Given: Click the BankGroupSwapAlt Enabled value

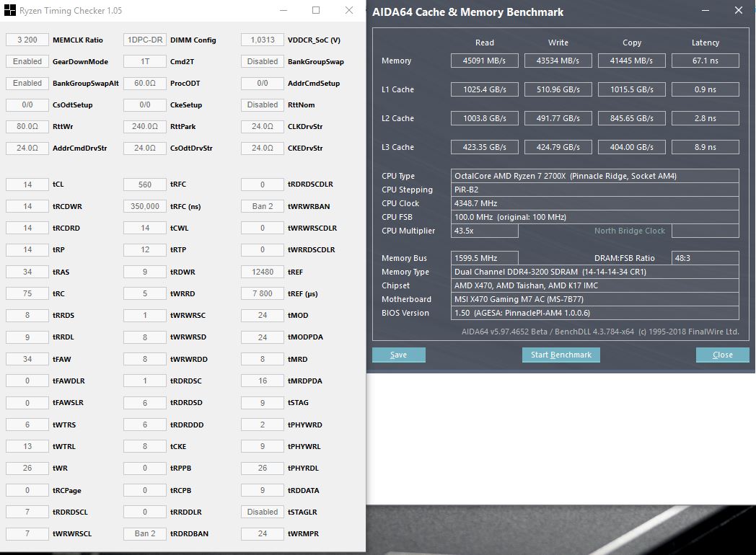Looking at the screenshot, I should coord(27,84).
